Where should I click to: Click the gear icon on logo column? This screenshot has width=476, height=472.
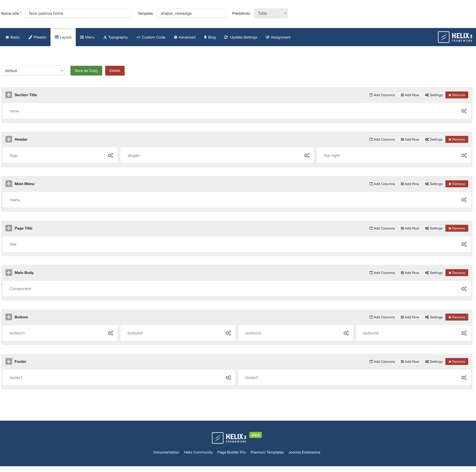click(x=110, y=156)
